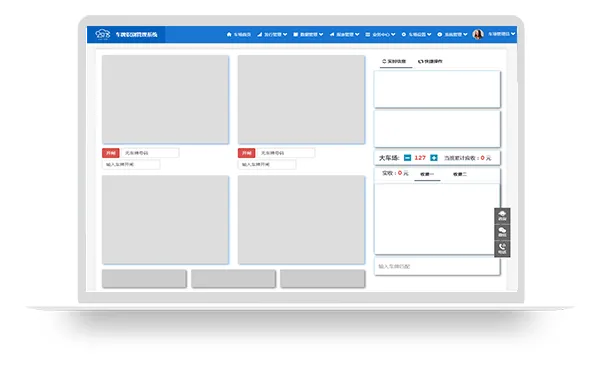This screenshot has height=367, width=600.
Task: Expand the second nav dropdown with chart icon
Action: (x=272, y=34)
